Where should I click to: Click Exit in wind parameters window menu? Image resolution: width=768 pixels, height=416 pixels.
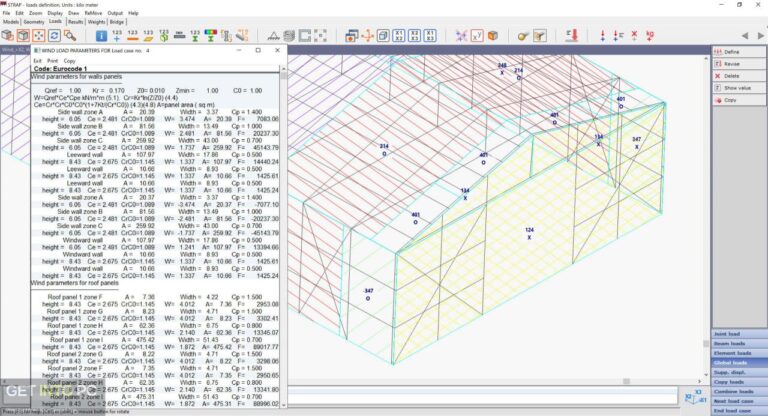pos(37,61)
